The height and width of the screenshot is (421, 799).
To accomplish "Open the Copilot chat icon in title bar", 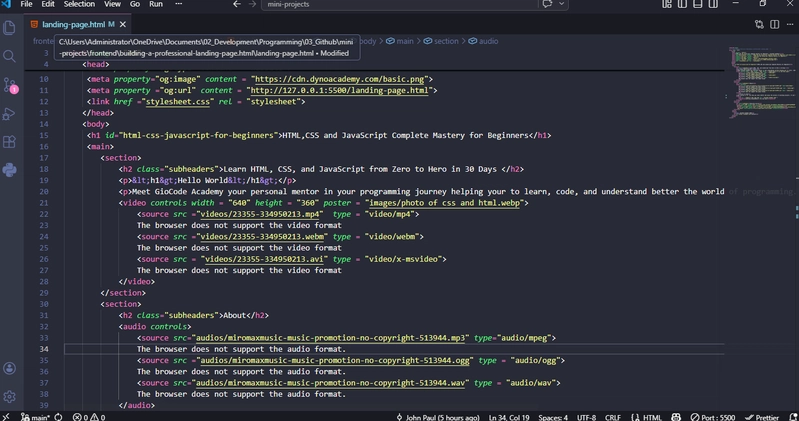I will (547, 4).
